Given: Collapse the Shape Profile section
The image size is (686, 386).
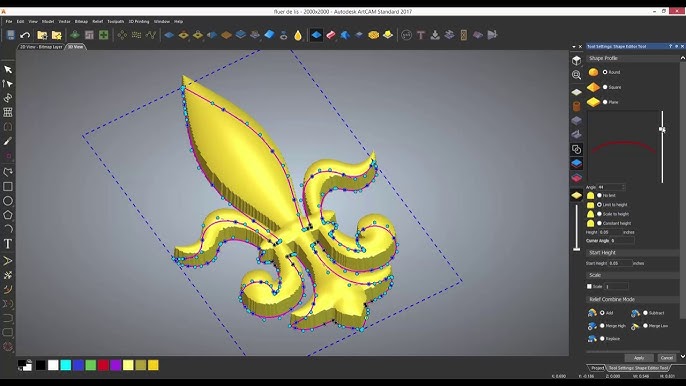Looking at the screenshot, I should click(682, 58).
